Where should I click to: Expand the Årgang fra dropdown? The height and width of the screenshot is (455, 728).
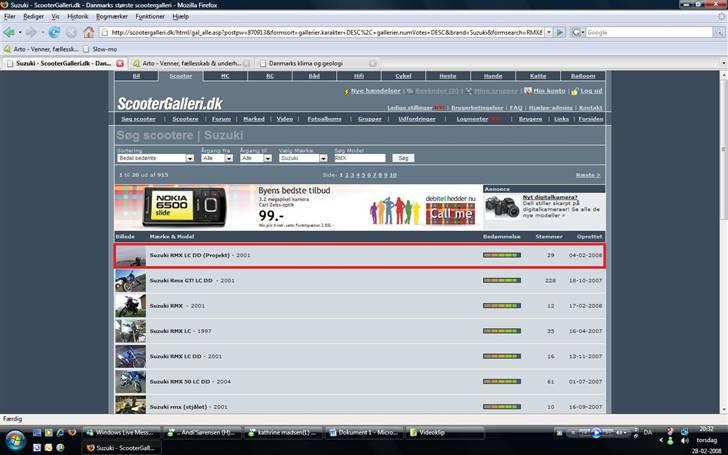[x=216, y=158]
